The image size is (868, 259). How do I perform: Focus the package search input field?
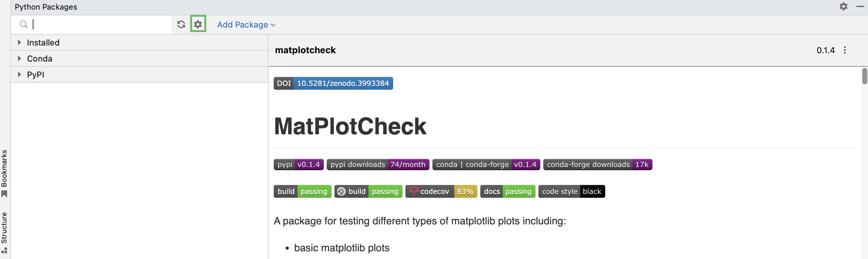tap(101, 24)
